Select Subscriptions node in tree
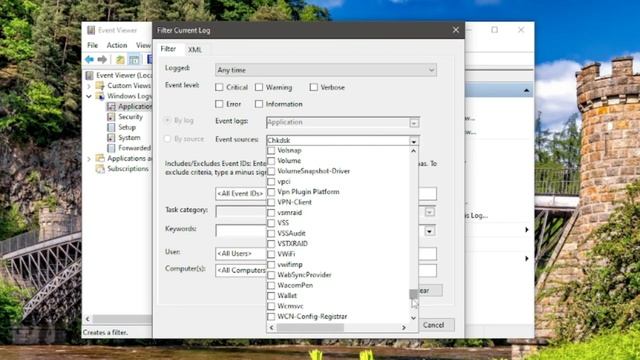Image resolution: width=640 pixels, height=360 pixels. pyautogui.click(x=122, y=169)
